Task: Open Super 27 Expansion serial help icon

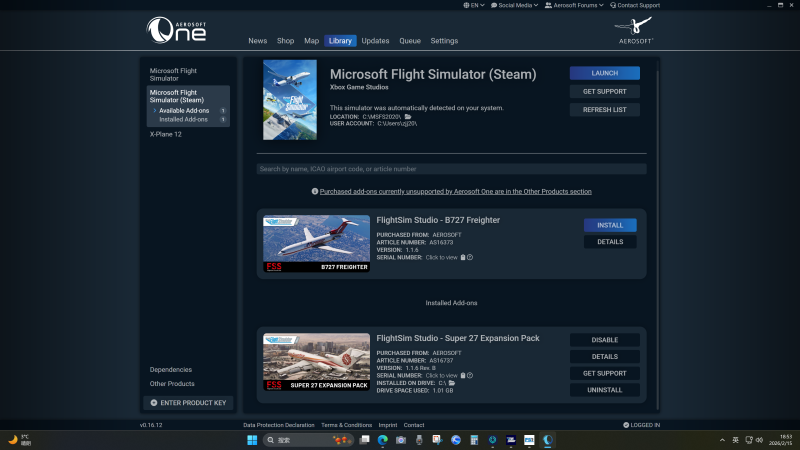Action: (470, 376)
